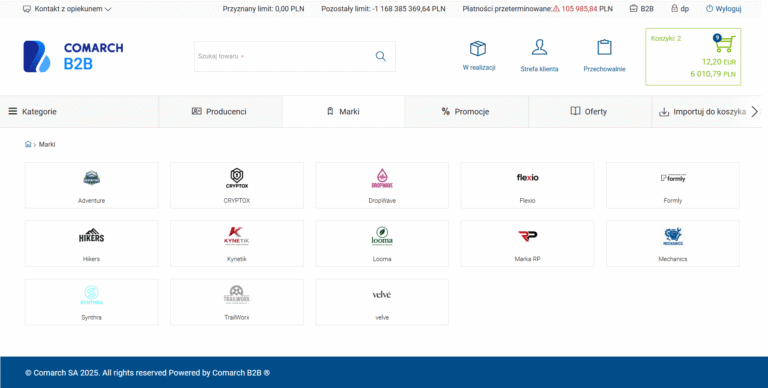
Task: Go to home via breadcrumb icon
Action: (28, 144)
